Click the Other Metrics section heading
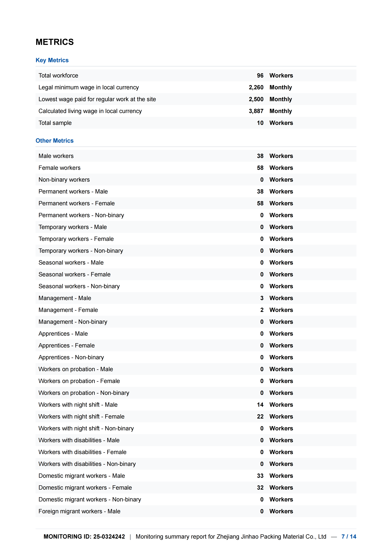392x554 pixels. (54, 141)
